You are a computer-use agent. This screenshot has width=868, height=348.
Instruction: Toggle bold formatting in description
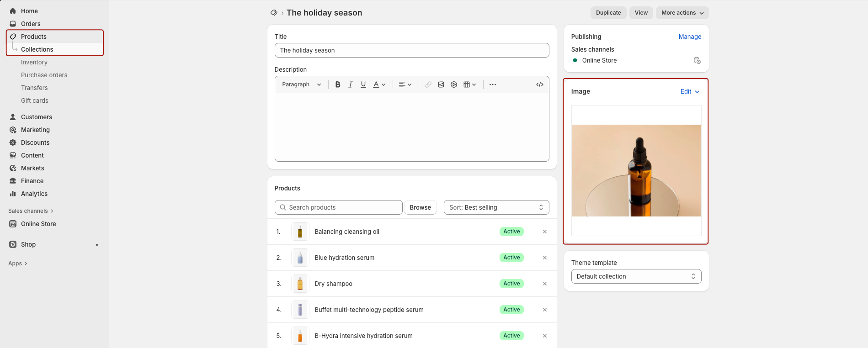(338, 84)
